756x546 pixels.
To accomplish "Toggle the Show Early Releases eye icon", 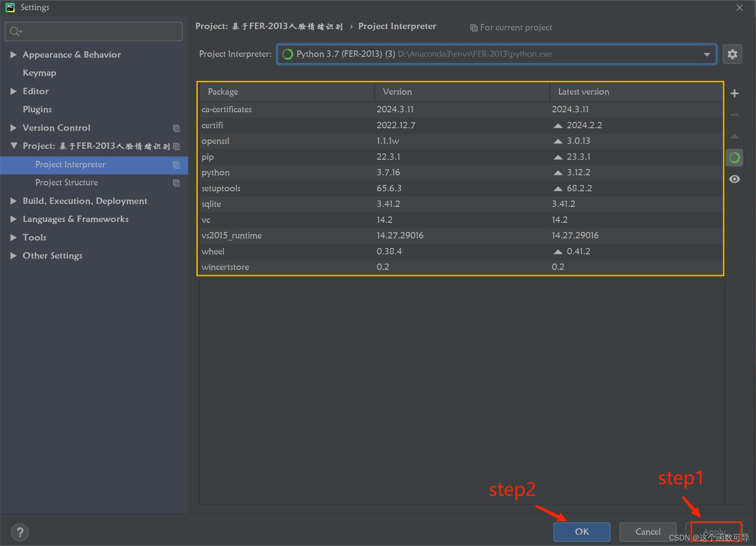I will coord(734,179).
